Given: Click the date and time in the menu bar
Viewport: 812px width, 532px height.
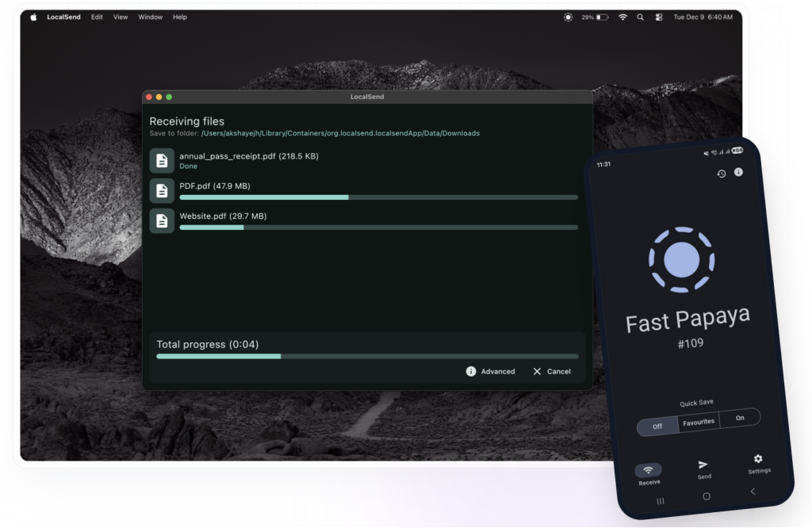Looking at the screenshot, I should (703, 17).
